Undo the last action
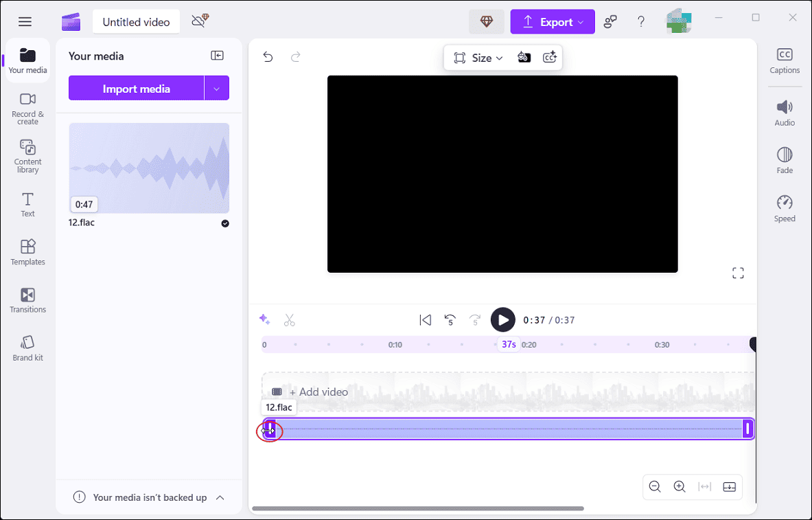812x520 pixels. coord(268,56)
